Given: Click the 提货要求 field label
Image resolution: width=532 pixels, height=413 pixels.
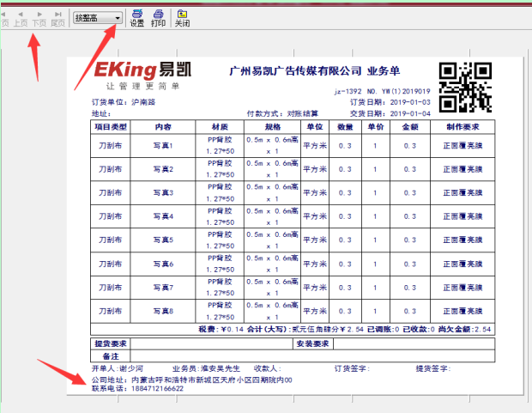Looking at the screenshot, I should 110,343.
